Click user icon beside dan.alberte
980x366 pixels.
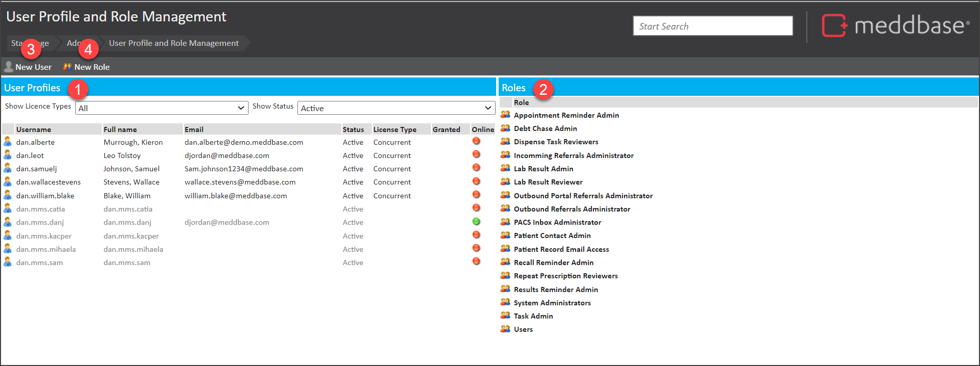[x=8, y=142]
